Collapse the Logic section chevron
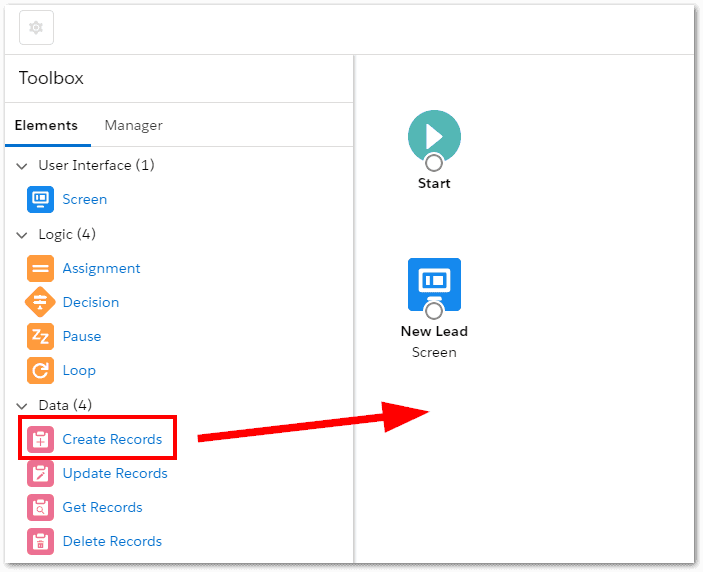 pos(22,234)
